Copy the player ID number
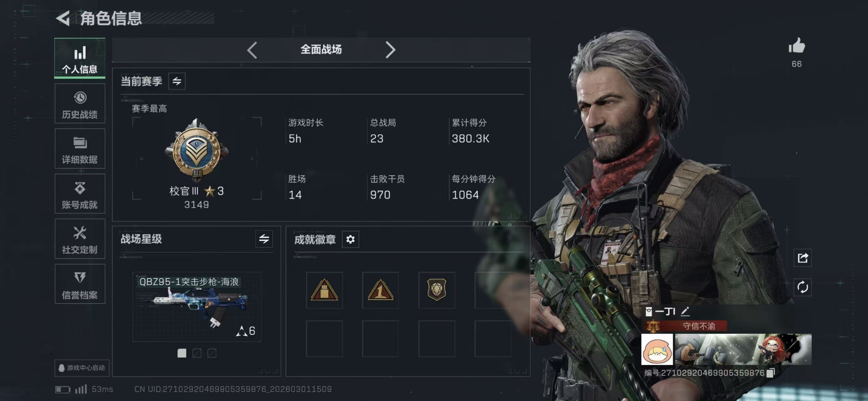868x401 pixels. click(x=771, y=373)
